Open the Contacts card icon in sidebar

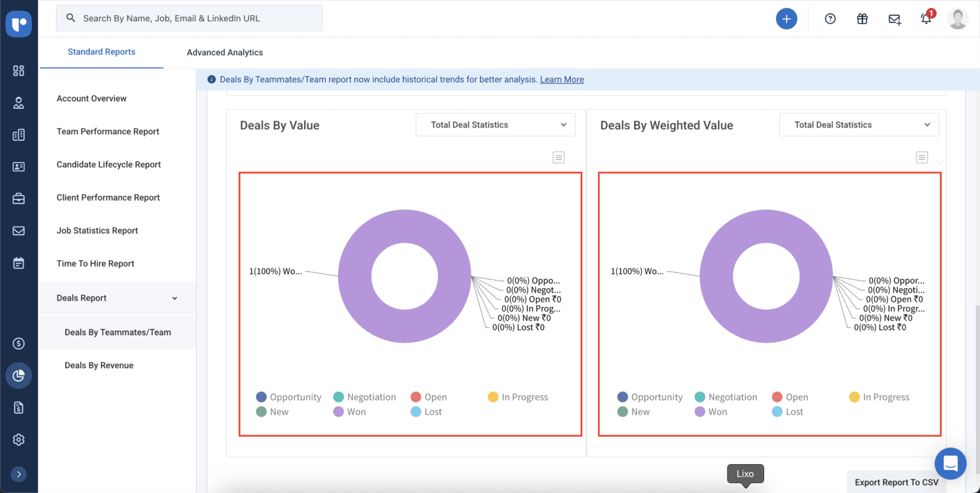click(19, 166)
